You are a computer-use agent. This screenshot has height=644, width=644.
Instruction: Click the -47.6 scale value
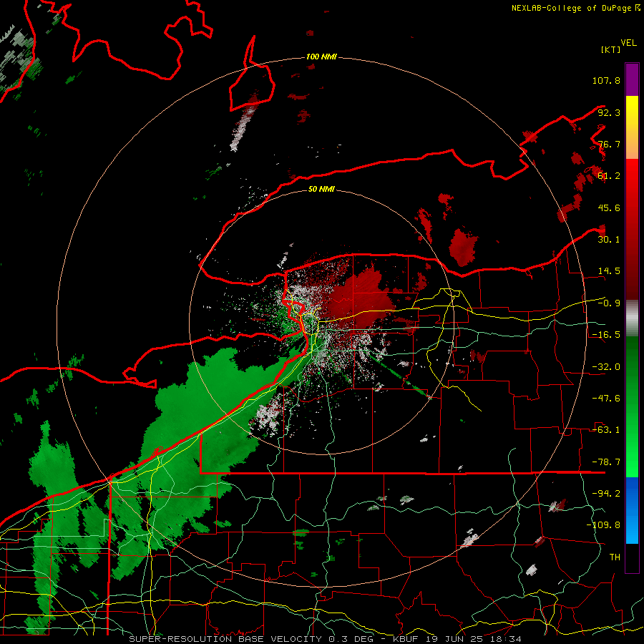606,399
